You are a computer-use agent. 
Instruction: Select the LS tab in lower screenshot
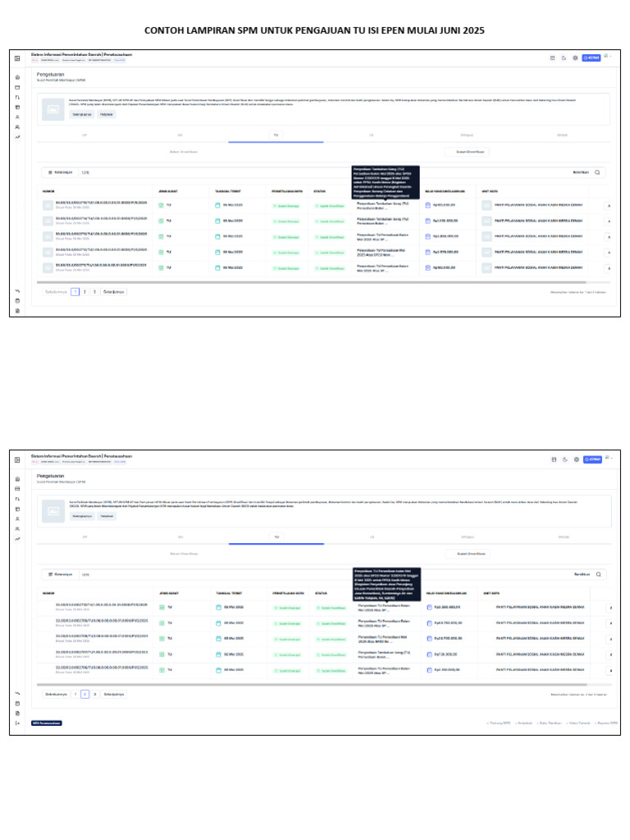click(x=372, y=536)
